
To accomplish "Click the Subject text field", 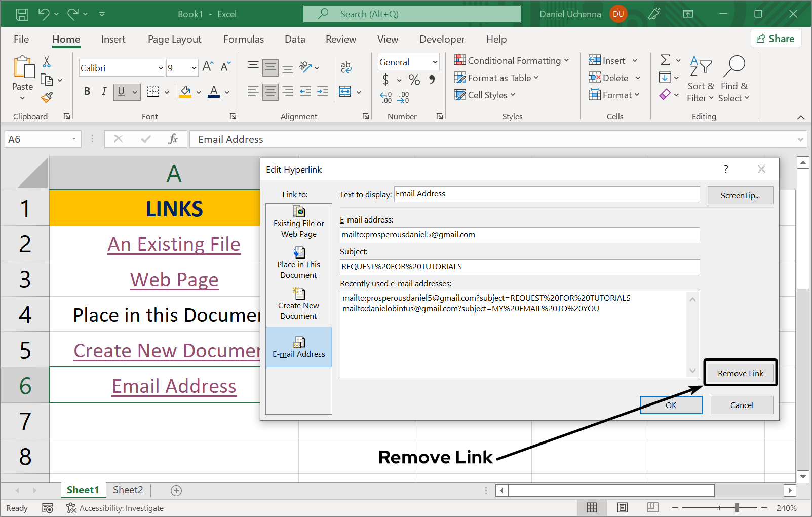I will tap(519, 267).
